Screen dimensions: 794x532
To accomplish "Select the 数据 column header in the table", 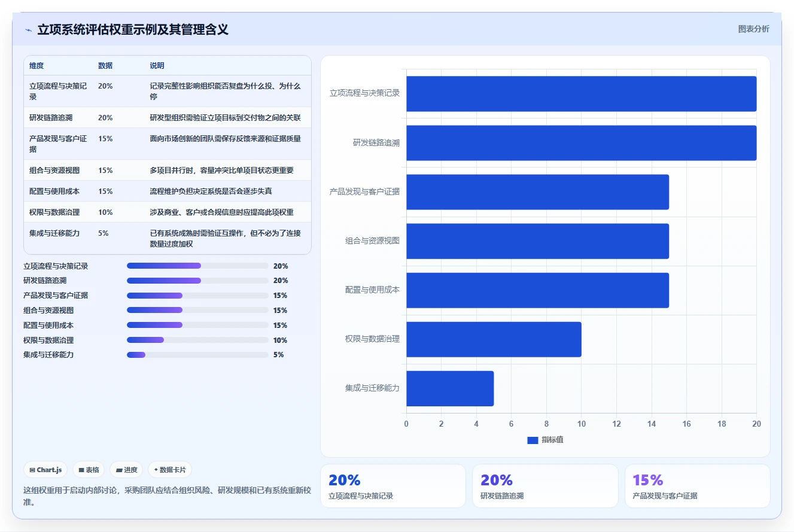I will click(105, 66).
